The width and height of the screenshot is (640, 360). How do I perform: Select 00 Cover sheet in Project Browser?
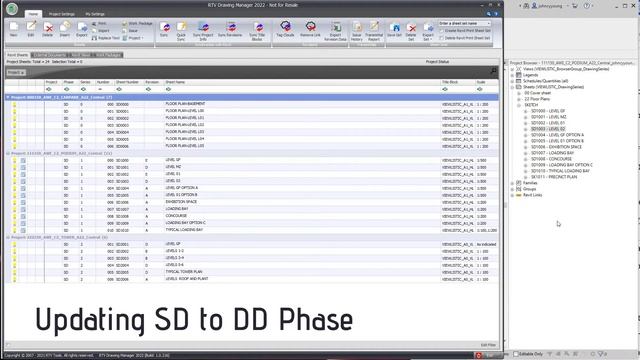pyautogui.click(x=537, y=93)
